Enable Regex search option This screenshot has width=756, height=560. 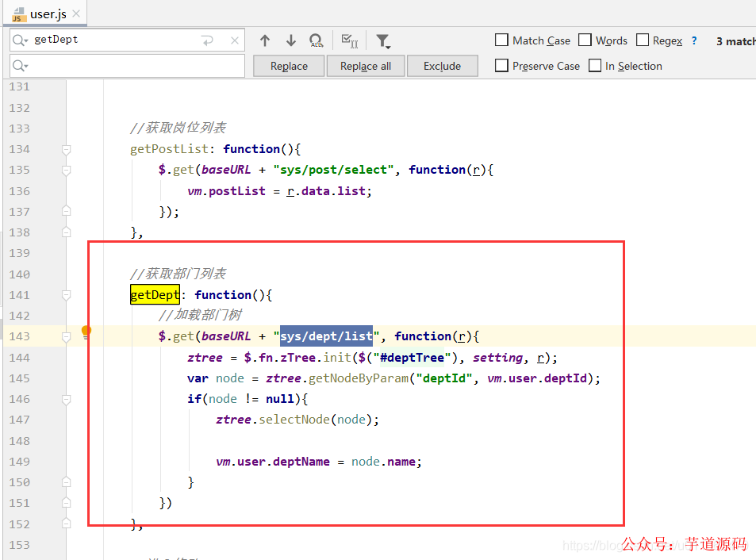642,40
